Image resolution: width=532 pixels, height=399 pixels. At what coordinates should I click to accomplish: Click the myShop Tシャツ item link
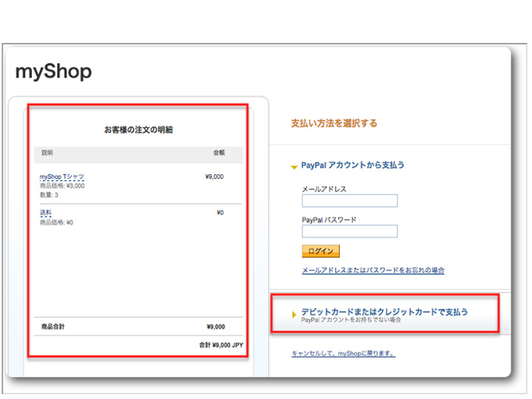[62, 177]
